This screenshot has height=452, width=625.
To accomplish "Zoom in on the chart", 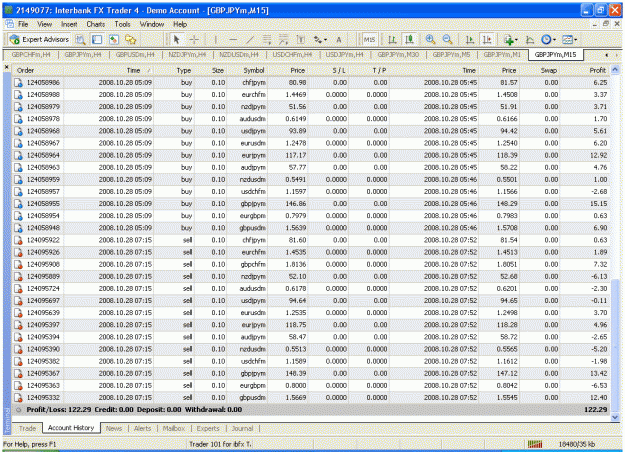I will [x=430, y=39].
